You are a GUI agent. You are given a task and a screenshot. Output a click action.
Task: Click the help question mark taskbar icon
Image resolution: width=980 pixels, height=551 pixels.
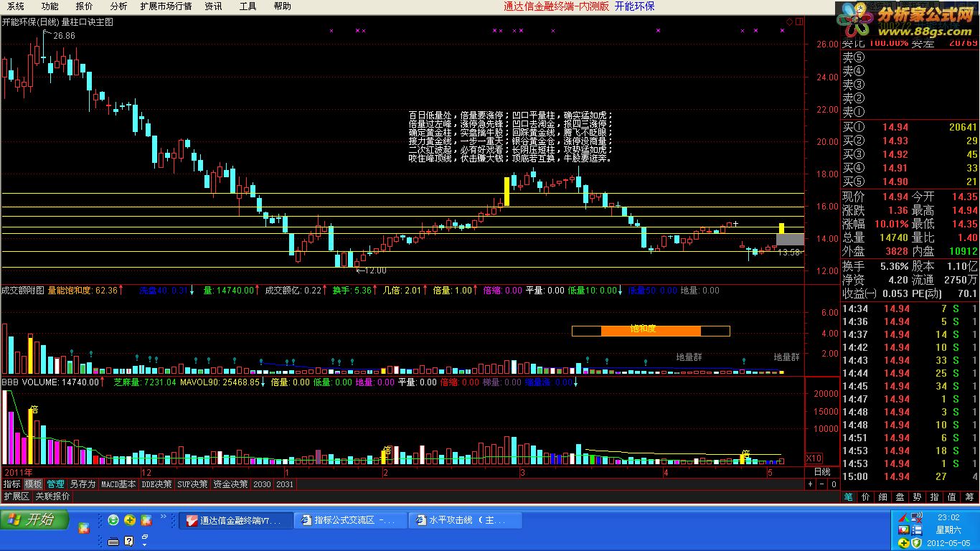tap(129, 541)
